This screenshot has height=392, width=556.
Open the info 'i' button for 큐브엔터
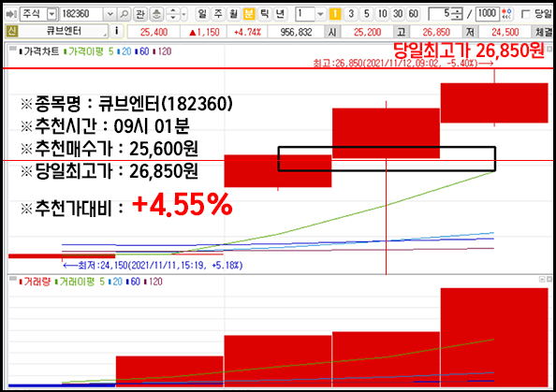(x=116, y=32)
